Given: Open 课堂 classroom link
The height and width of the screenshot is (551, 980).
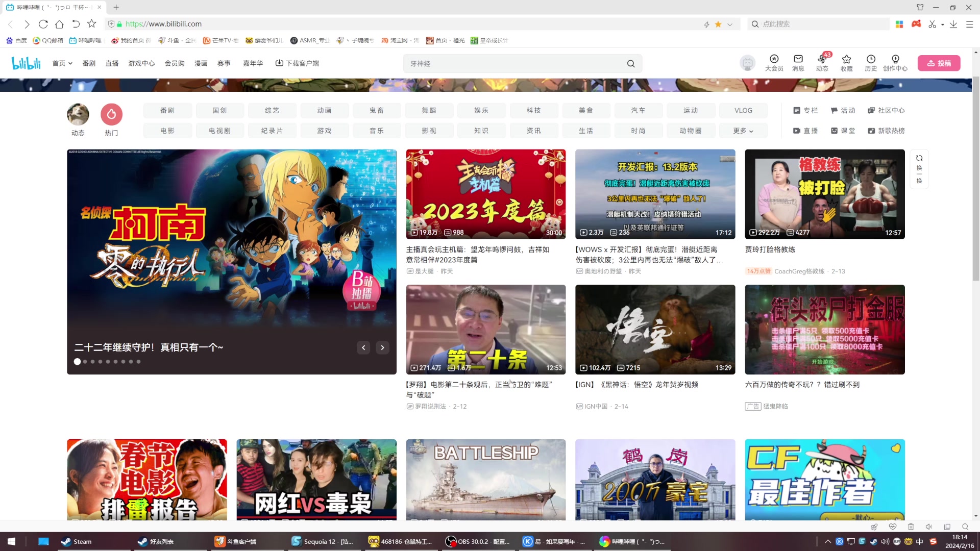Looking at the screenshot, I should coord(843,131).
